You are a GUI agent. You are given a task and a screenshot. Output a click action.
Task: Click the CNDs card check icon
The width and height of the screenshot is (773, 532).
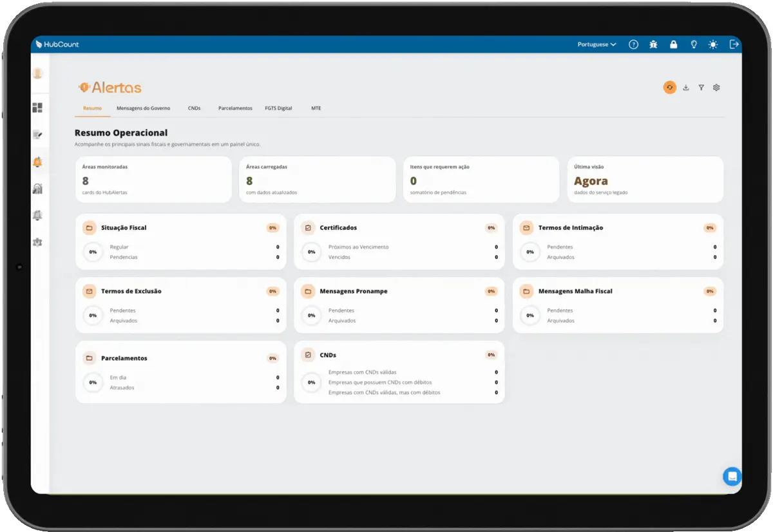click(x=308, y=355)
